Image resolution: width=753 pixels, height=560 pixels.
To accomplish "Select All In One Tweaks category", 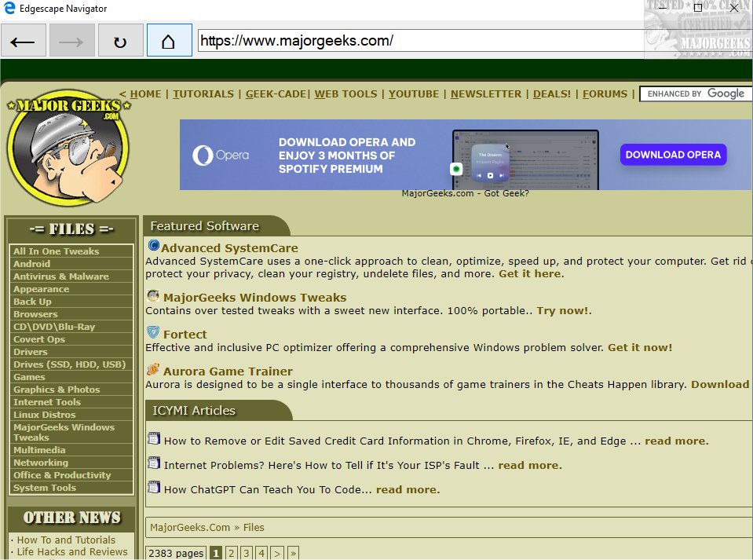I will coord(71,251).
